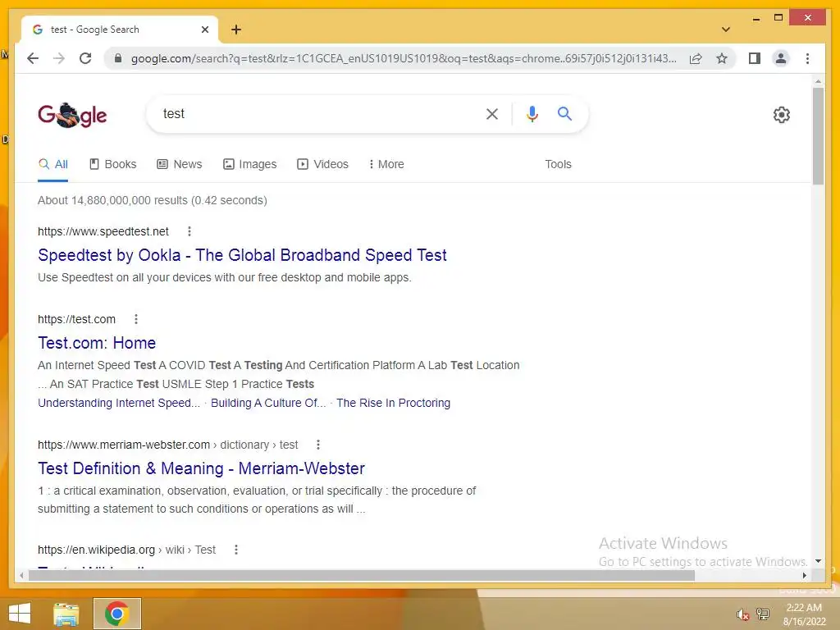
Task: Open the 'Building A Culture Of...' sitelink
Action: tap(268, 403)
